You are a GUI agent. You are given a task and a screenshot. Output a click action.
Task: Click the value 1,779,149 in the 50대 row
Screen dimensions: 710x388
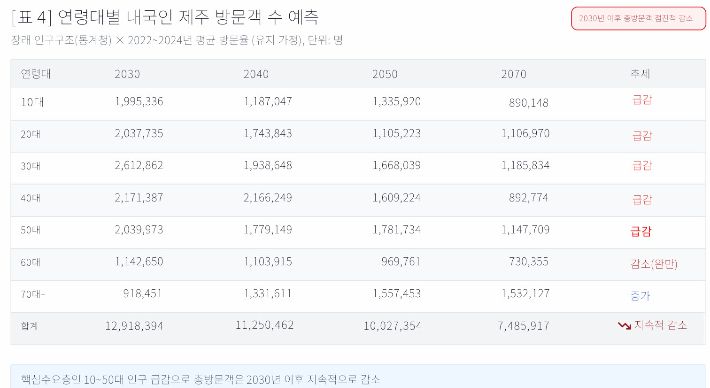pyautogui.click(x=268, y=230)
